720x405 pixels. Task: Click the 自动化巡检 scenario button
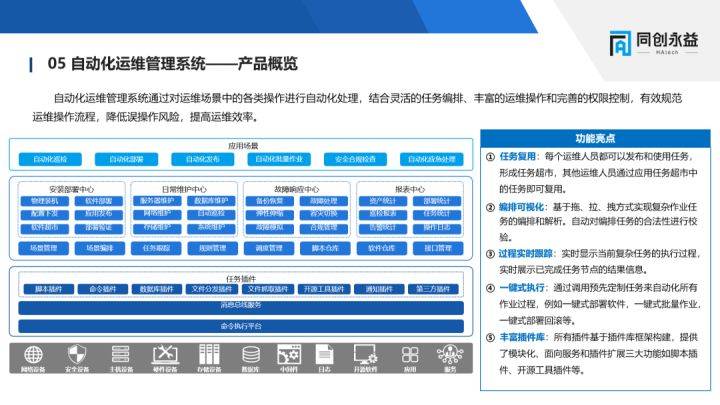pos(50,159)
